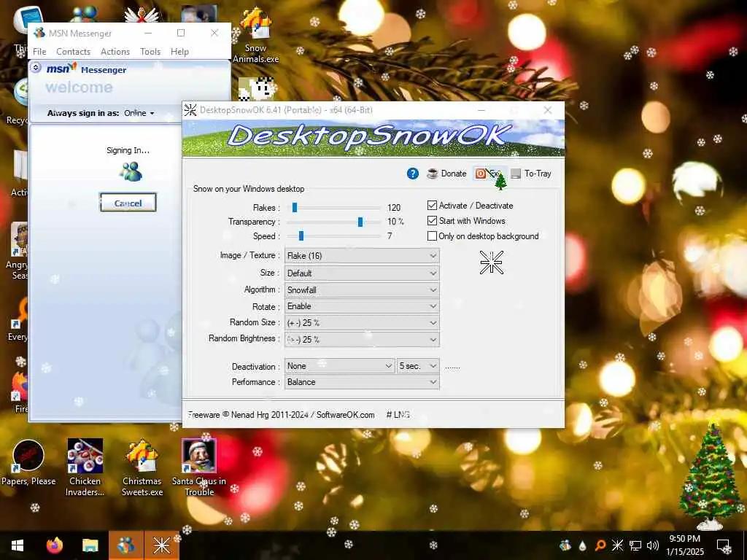Open the Random Size dropdown
Screen dimensions: 747x560
pos(362,323)
